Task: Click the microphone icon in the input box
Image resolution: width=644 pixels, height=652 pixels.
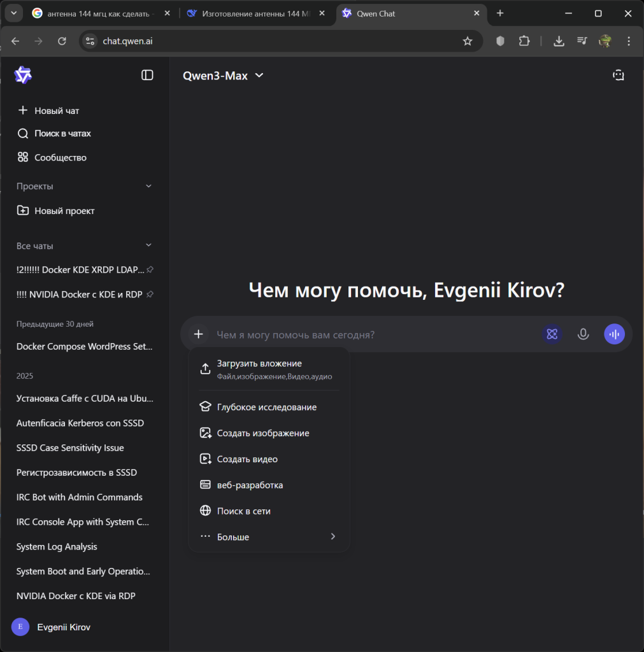Action: 583,334
